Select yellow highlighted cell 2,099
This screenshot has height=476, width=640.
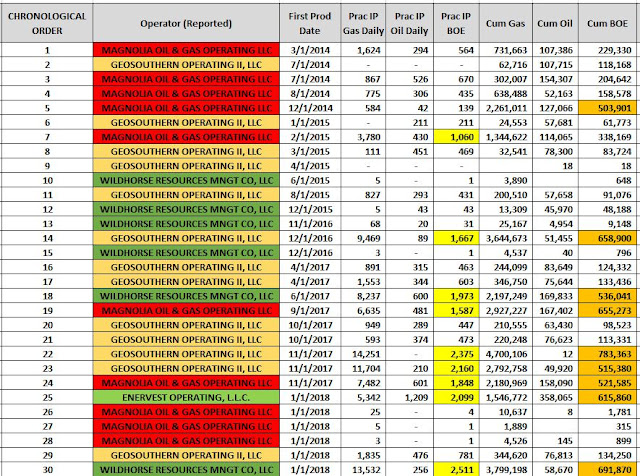[x=456, y=398]
